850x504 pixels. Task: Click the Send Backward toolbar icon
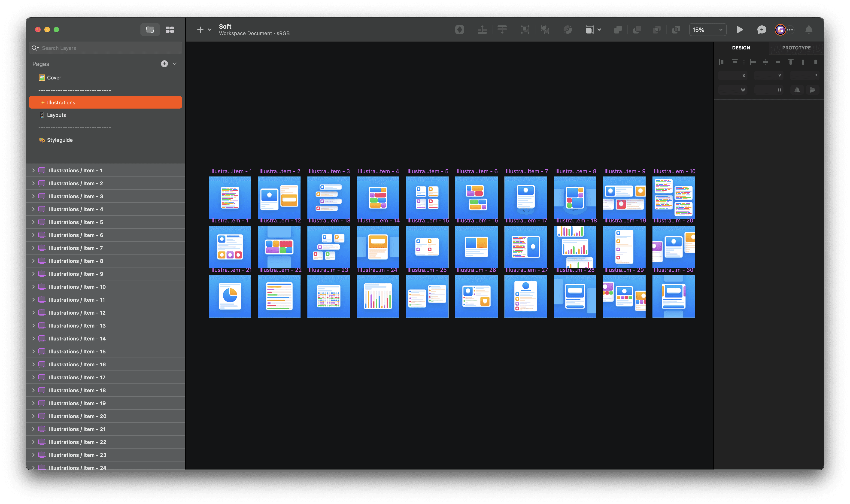502,30
